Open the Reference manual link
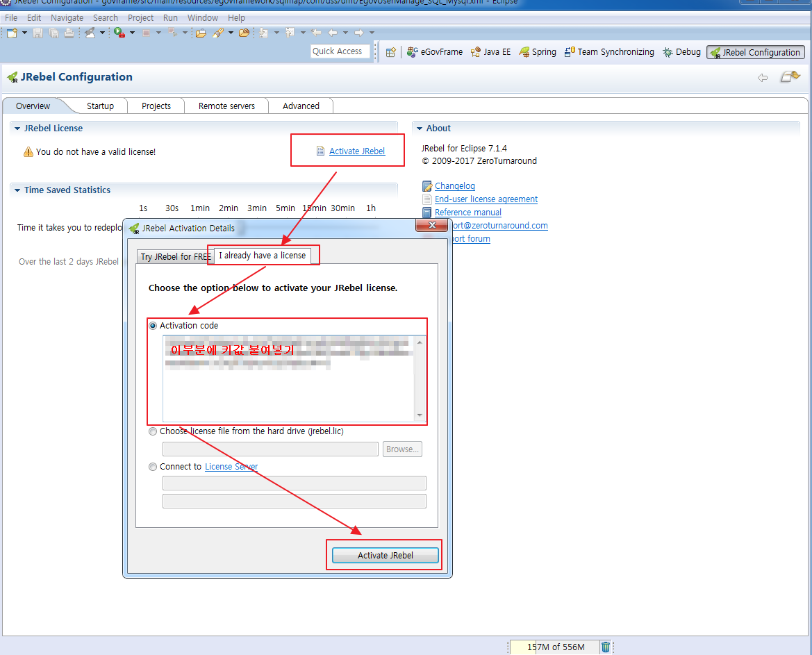Viewport: 812px width, 655px height. click(x=467, y=213)
